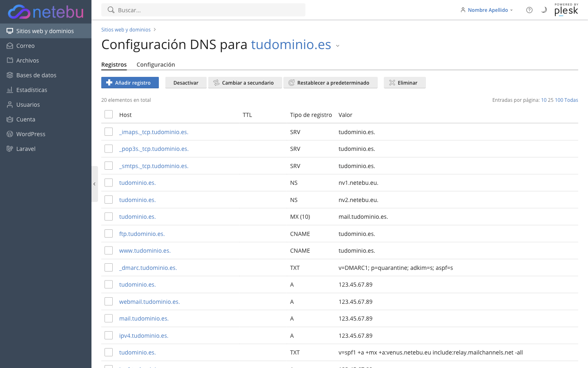Check the _smtps._tcp.tudominio.es. row checkbox
The width and height of the screenshot is (588, 368).
(109, 166)
